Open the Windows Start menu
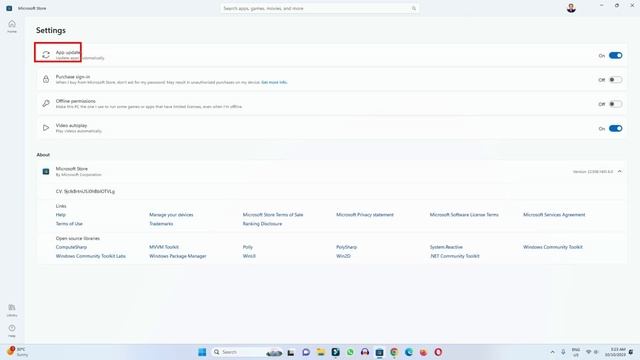Viewport: 640px width, 360px height. coord(202,352)
